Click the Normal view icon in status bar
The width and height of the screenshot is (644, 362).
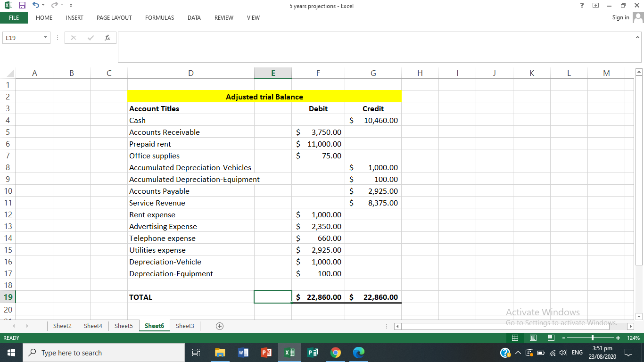tap(515, 338)
